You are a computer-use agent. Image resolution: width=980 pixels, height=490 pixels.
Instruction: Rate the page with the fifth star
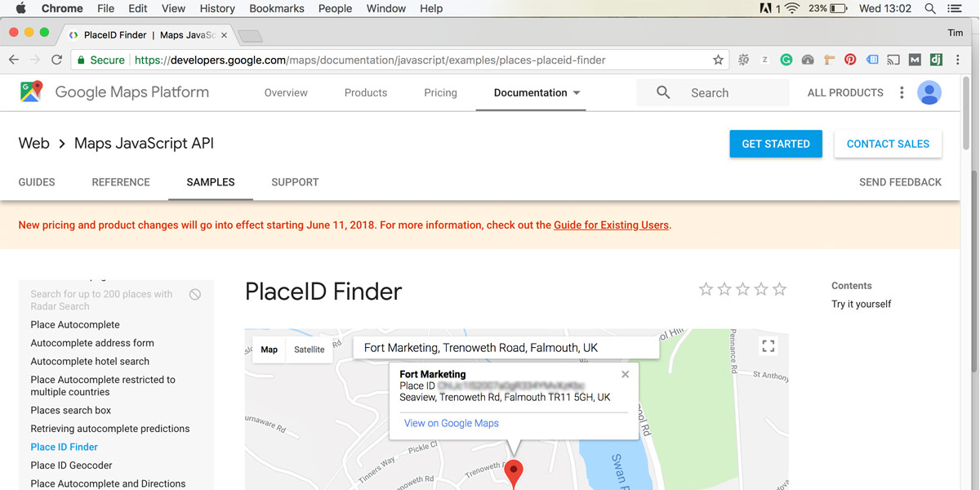[780, 289]
